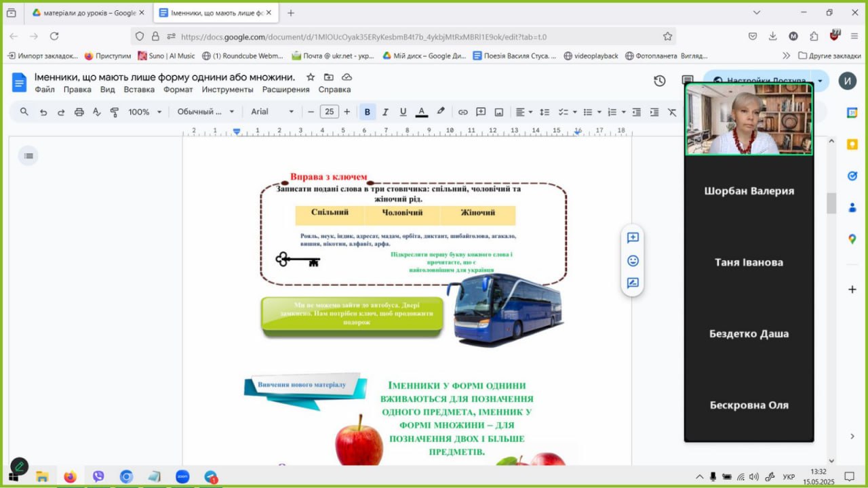
Task: Expand the Arial font dropdown
Action: coord(272,112)
